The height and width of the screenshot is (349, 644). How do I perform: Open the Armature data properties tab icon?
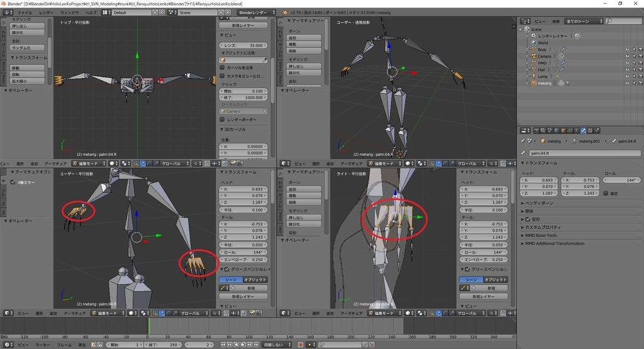click(577, 130)
